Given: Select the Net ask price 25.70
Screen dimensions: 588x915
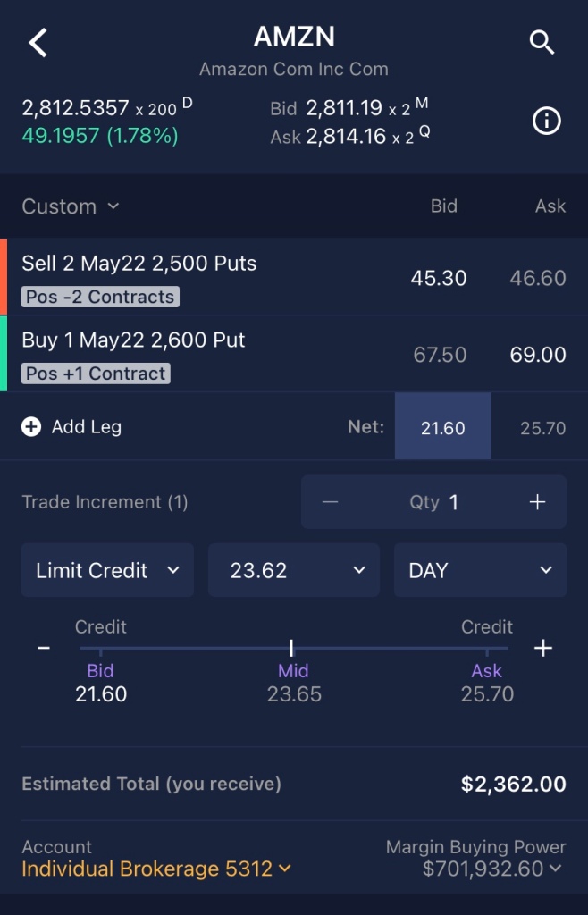Looking at the screenshot, I should tap(542, 428).
